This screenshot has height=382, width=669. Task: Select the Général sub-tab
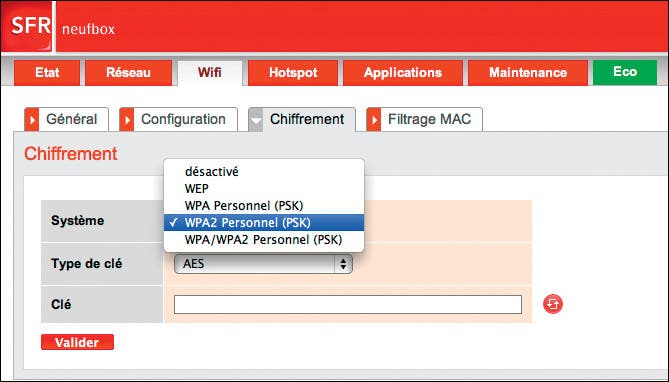coord(67,119)
